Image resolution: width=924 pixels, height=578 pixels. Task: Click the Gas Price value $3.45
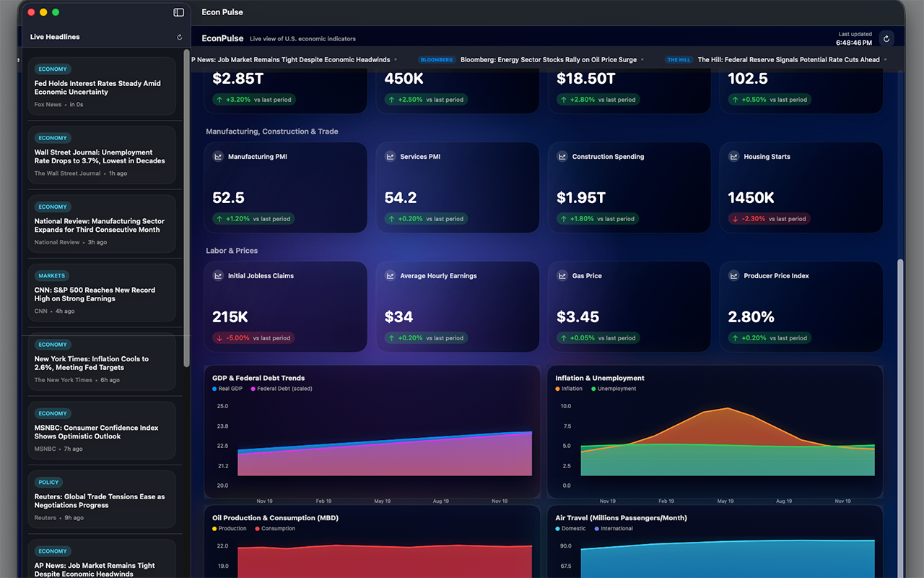pos(578,316)
